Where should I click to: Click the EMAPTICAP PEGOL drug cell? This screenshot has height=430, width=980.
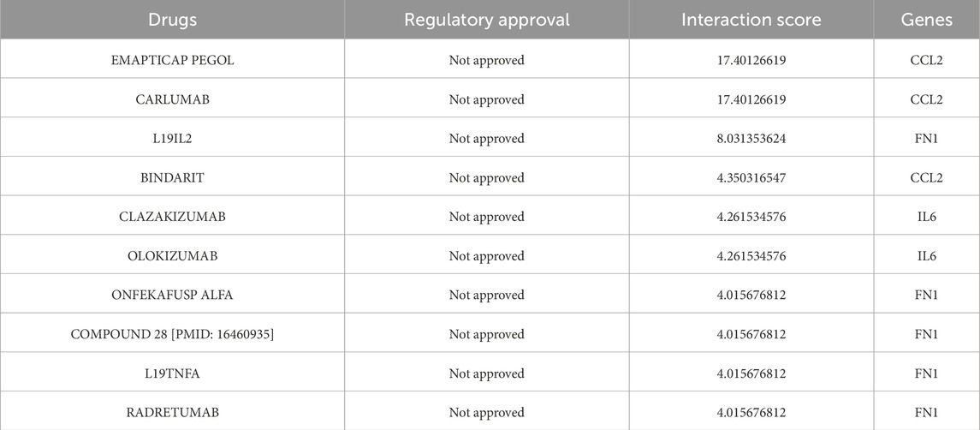(172, 60)
